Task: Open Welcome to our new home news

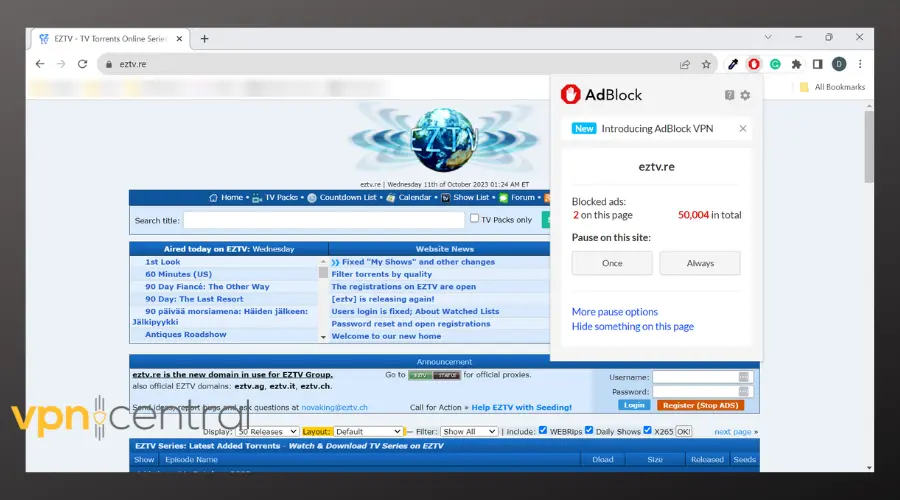Action: [386, 336]
